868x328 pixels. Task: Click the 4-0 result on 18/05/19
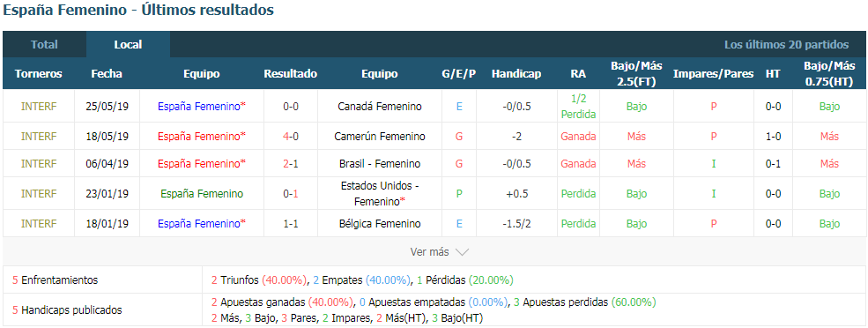pos(291,137)
